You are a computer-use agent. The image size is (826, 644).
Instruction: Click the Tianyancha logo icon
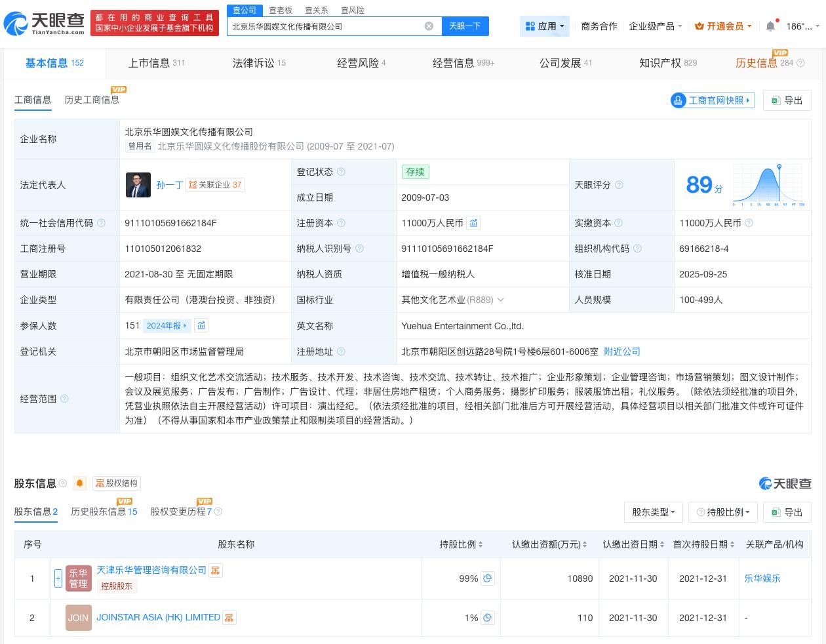pyautogui.click(x=18, y=23)
